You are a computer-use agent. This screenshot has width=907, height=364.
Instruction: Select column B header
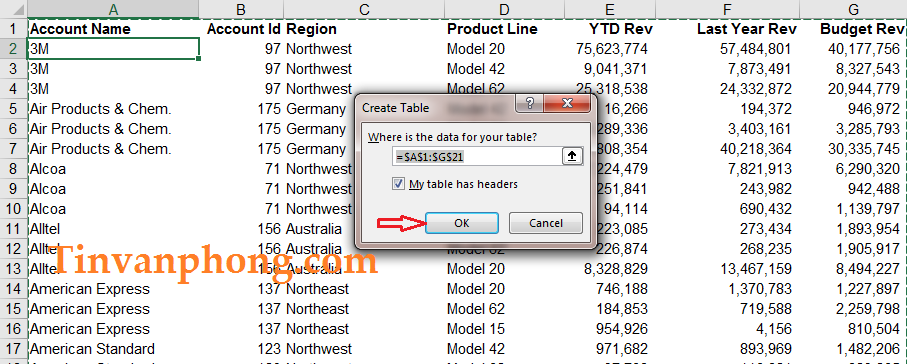coord(241,9)
